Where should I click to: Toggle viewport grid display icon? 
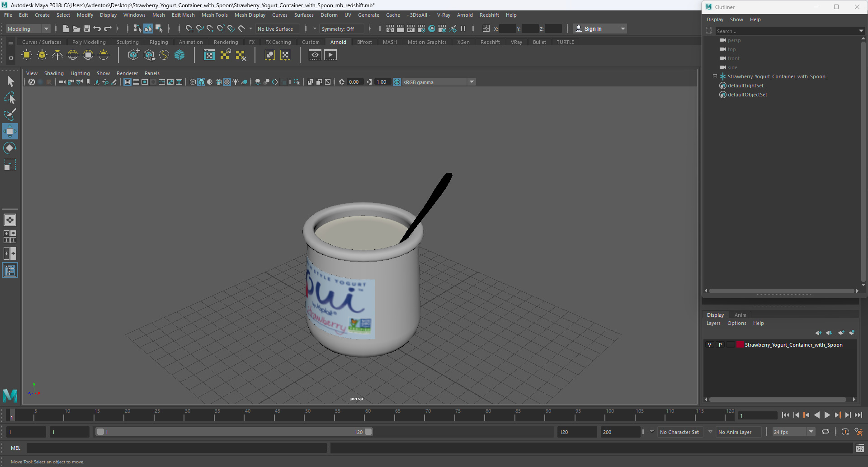(x=127, y=82)
